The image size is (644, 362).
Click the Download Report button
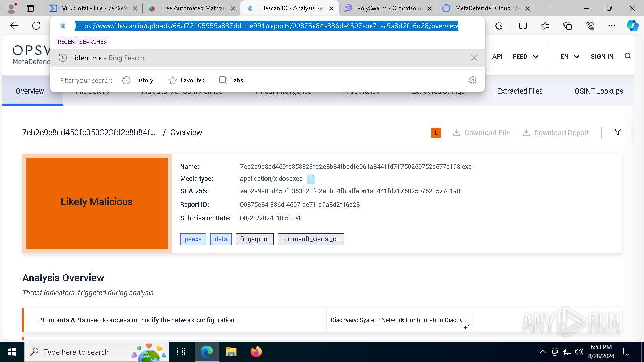[x=555, y=133]
